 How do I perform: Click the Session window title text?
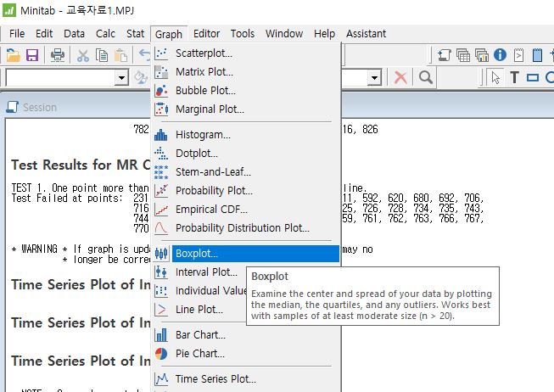click(40, 108)
